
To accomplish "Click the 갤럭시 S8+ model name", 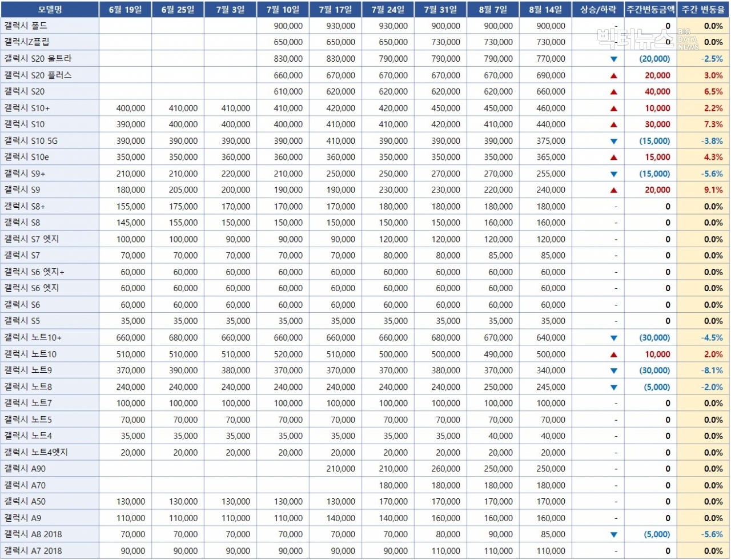I will pos(25,207).
